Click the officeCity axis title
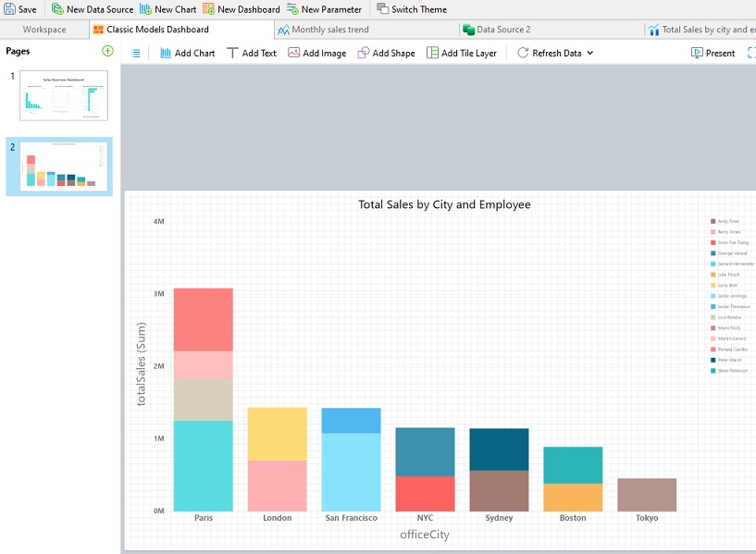The width and height of the screenshot is (756, 554). (x=425, y=535)
